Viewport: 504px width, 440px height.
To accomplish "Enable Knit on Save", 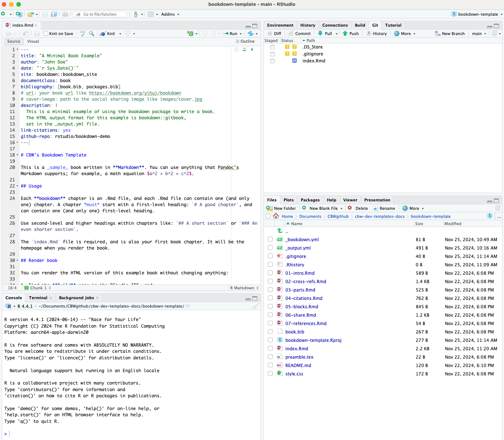I will click(x=45, y=33).
